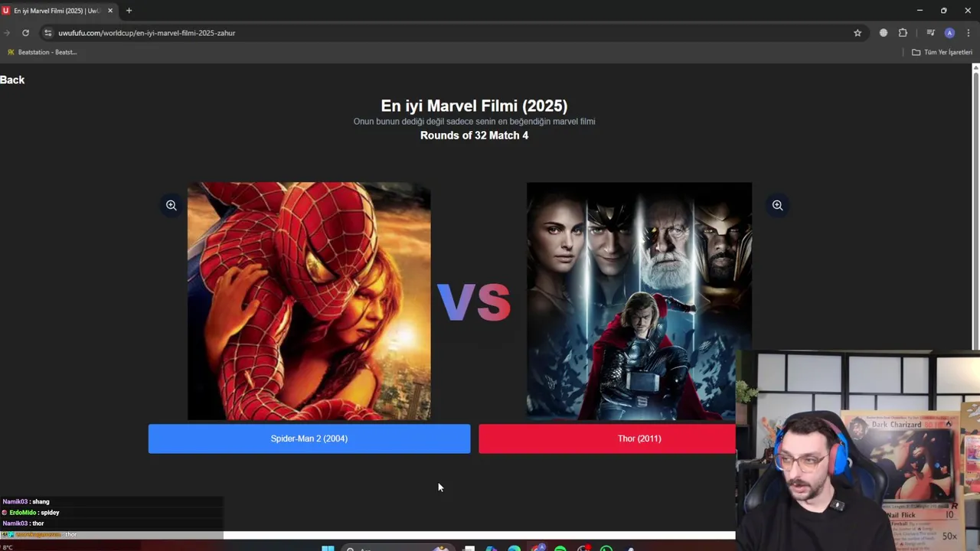
Task: Open the media controls icon in toolbar
Action: (x=930, y=33)
